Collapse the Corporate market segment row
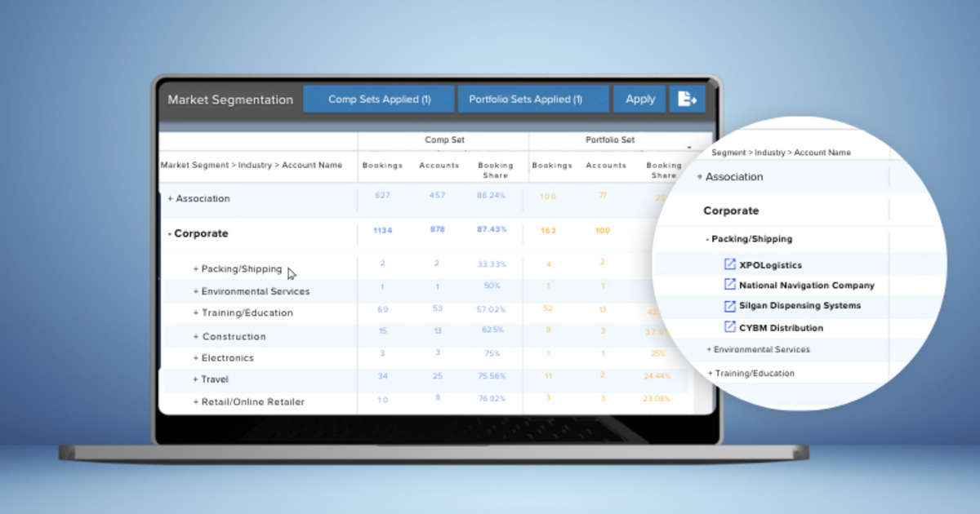This screenshot has height=514, width=980. tap(170, 234)
